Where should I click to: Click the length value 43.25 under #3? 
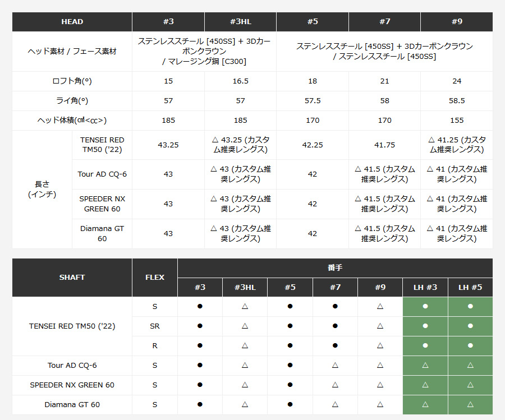[168, 145]
